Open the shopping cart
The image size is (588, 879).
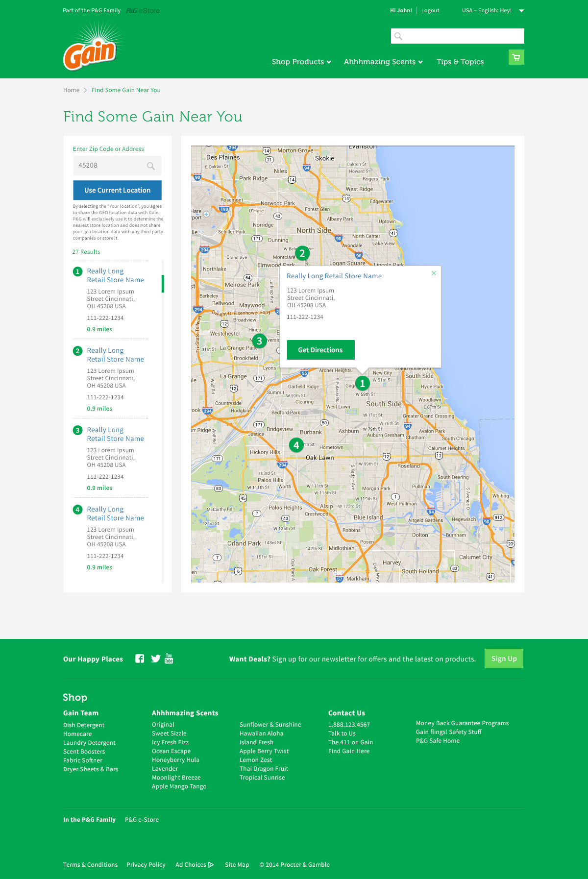coord(516,57)
